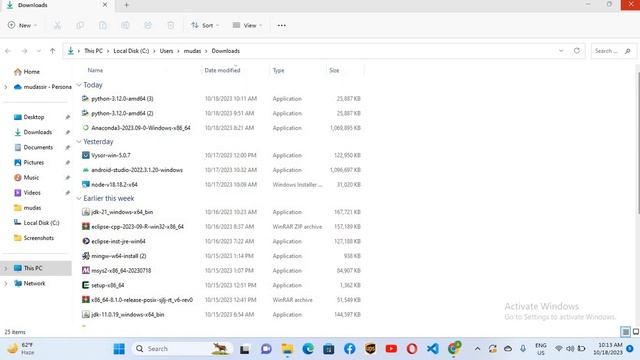Click the Delete trash icon
640x360 pixels.
tap(171, 25)
